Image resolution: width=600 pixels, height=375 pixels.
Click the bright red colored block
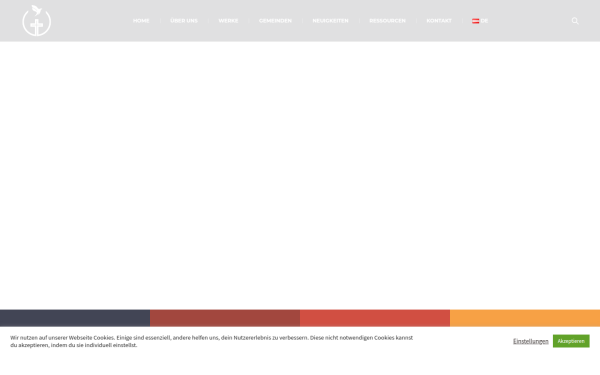[375, 318]
